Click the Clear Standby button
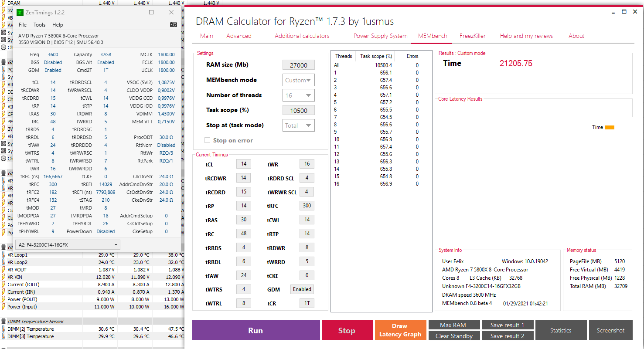 (x=454, y=336)
